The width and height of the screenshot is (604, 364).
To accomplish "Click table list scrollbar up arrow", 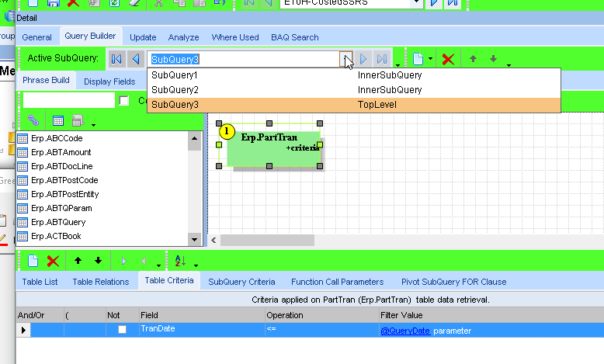I will click(195, 138).
